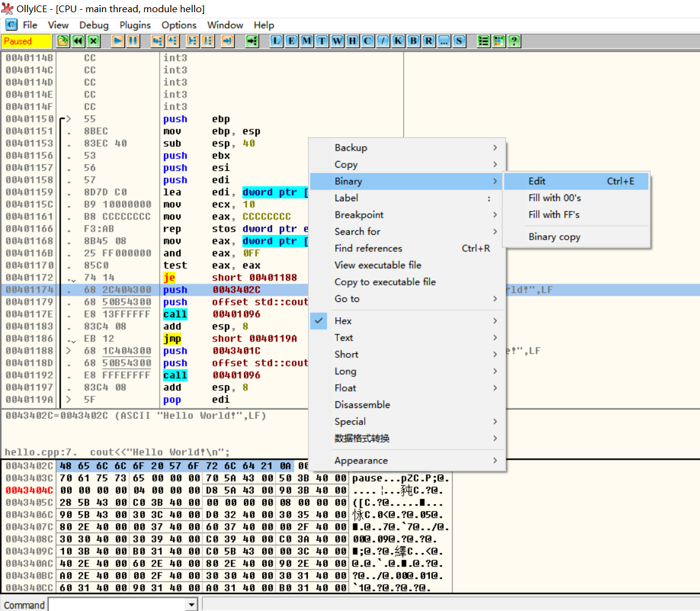Open the Breakpoints (B) window button

coord(413,41)
